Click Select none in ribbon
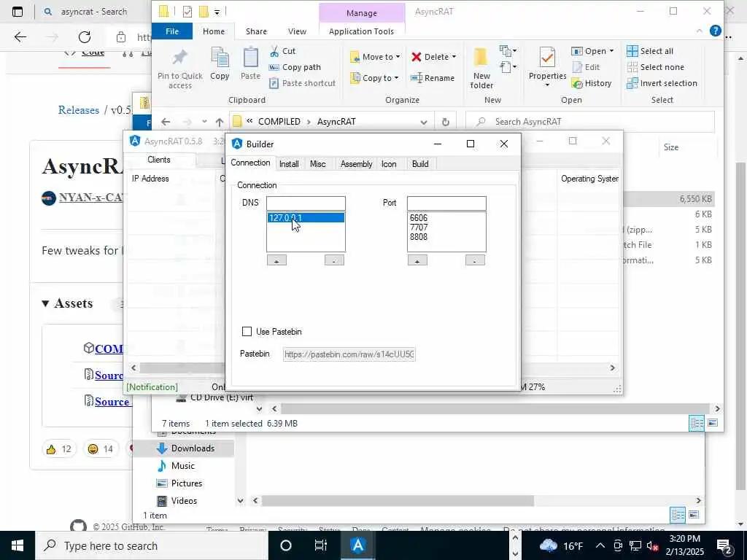The width and height of the screenshot is (747, 560). point(656,67)
